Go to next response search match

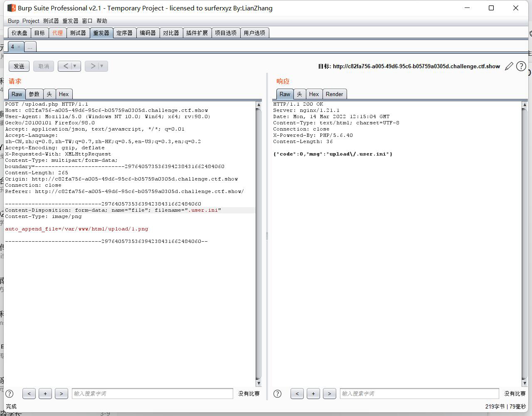click(330, 394)
